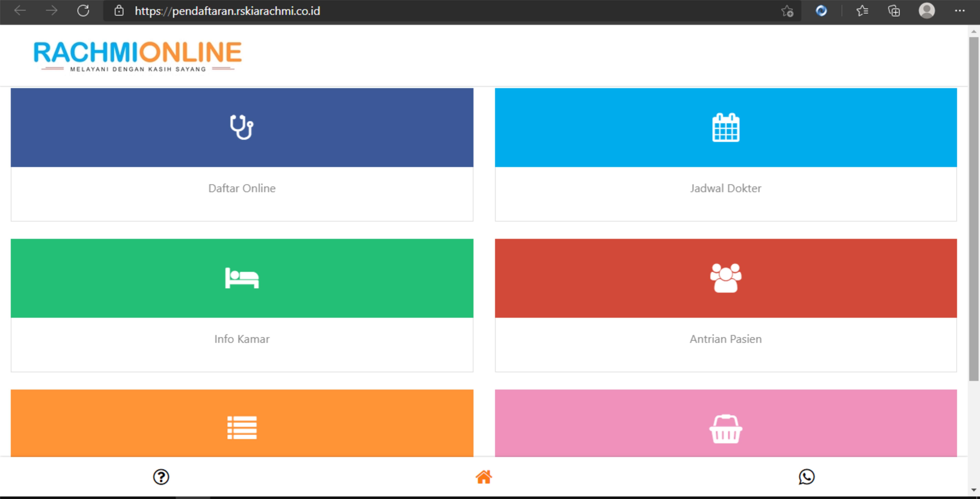Click the padlock site info icon

(119, 11)
